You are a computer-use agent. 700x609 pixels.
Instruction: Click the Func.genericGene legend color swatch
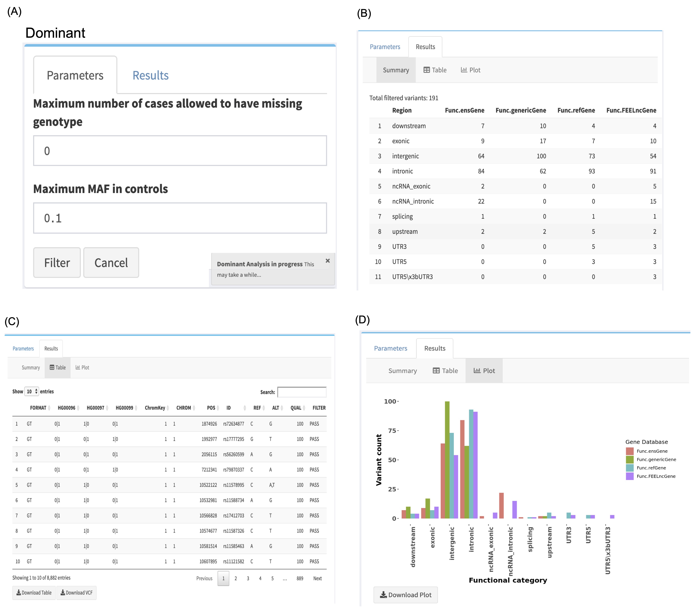pyautogui.click(x=630, y=460)
